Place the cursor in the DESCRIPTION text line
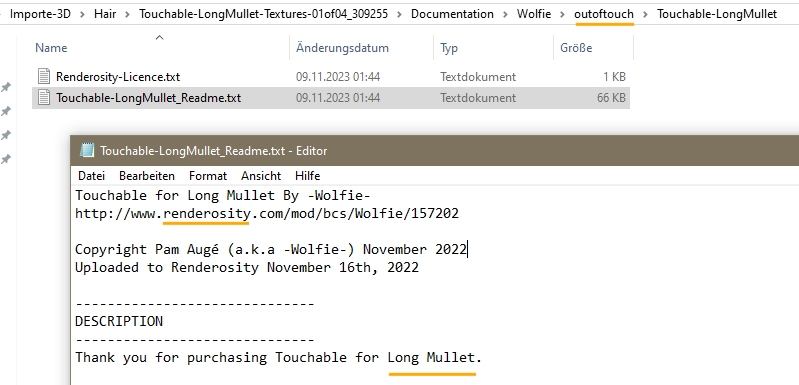Image resolution: width=799 pixels, height=385 pixels. (119, 321)
